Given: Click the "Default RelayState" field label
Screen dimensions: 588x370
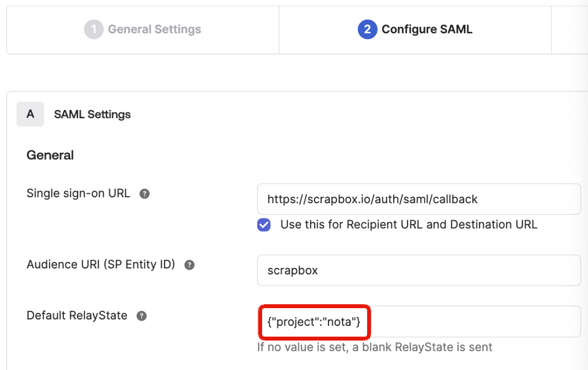Looking at the screenshot, I should click(x=77, y=316).
